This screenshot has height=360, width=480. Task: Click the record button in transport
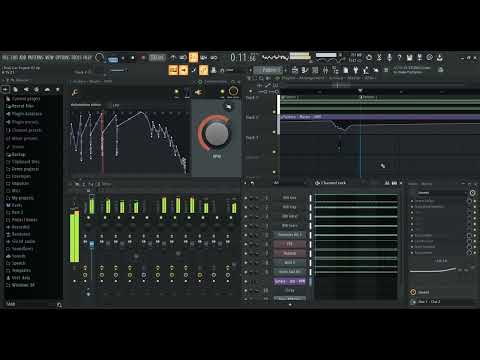click(x=143, y=58)
